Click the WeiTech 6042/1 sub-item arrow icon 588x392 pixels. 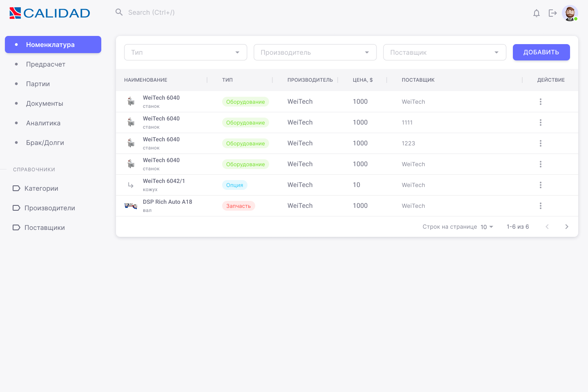131,185
